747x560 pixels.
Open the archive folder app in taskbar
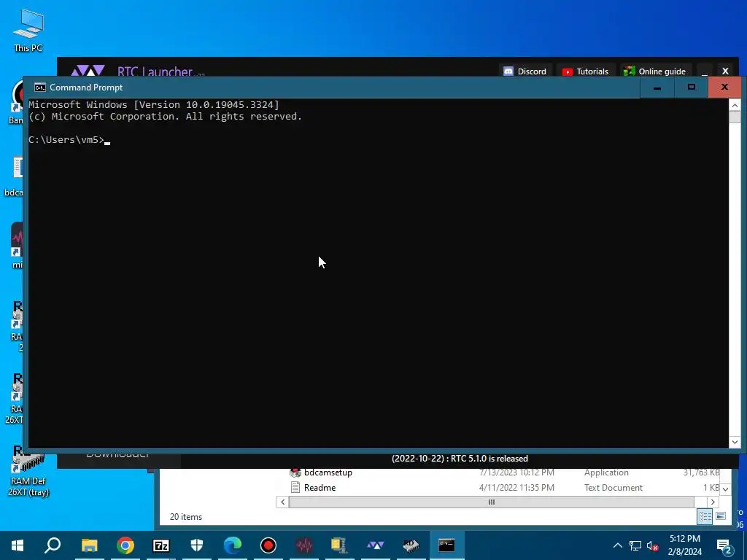point(339,545)
